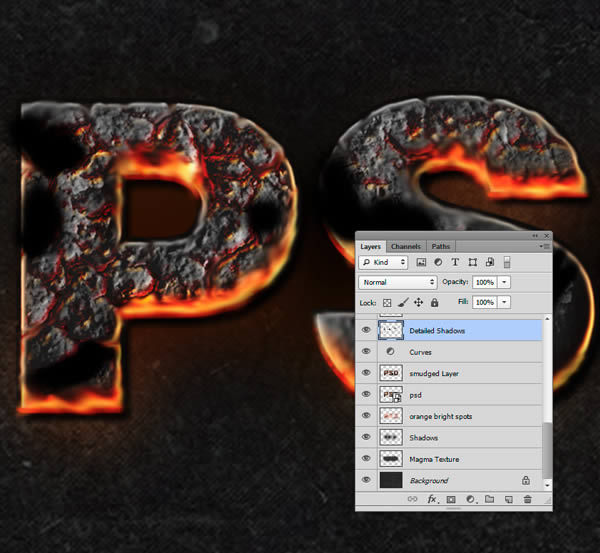Switch to the Layers tab
The height and width of the screenshot is (553, 600).
[x=370, y=246]
